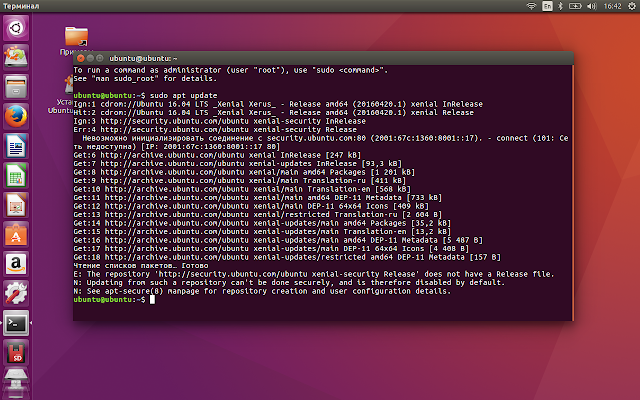Open battery indicator menu
This screenshot has width=640, height=400.
click(575, 6)
